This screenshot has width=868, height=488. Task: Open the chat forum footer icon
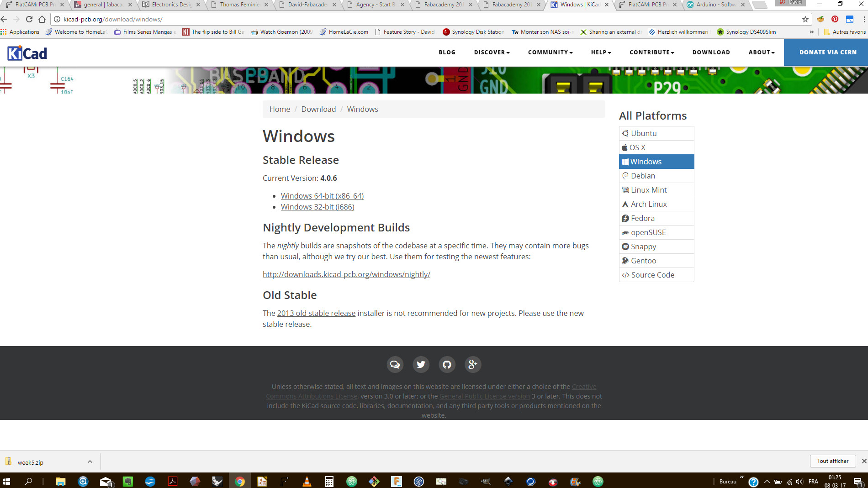tap(395, 364)
